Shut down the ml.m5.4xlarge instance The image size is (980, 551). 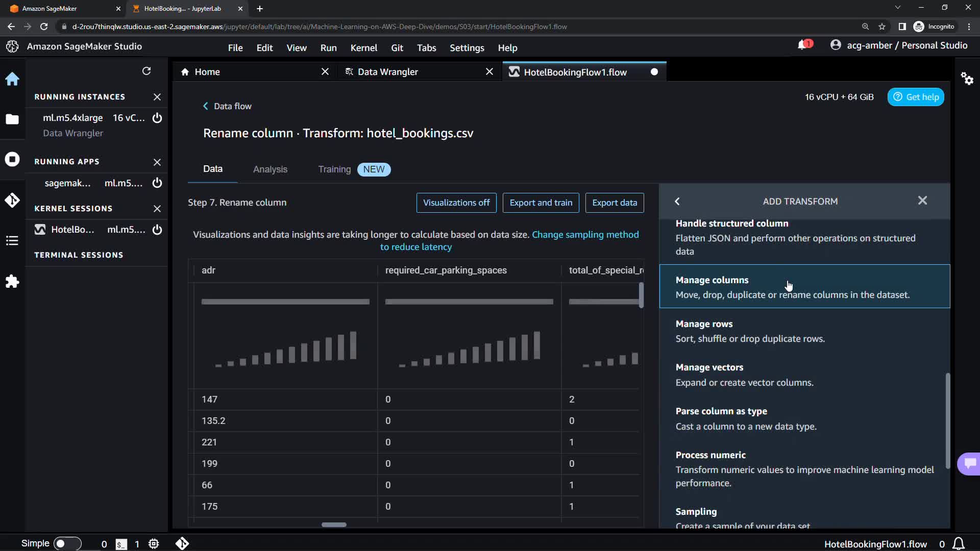coord(157,118)
